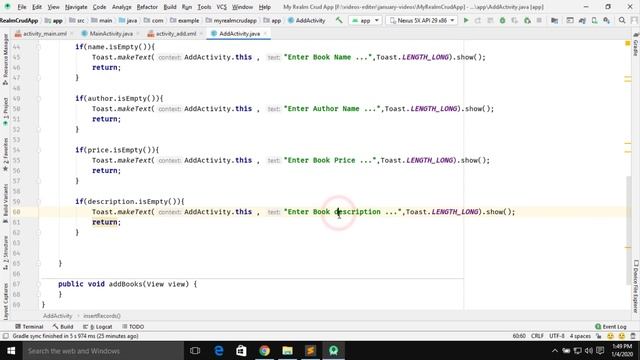Image resolution: width=640 pixels, height=360 pixels.
Task: Open the Project tool window side tab
Action: pos(5,111)
